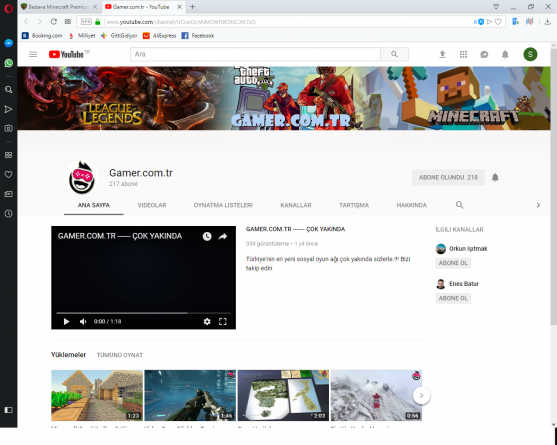557x445 pixels.
Task: Switch to the Bedava Minecraft Premium tab
Action: click(59, 7)
